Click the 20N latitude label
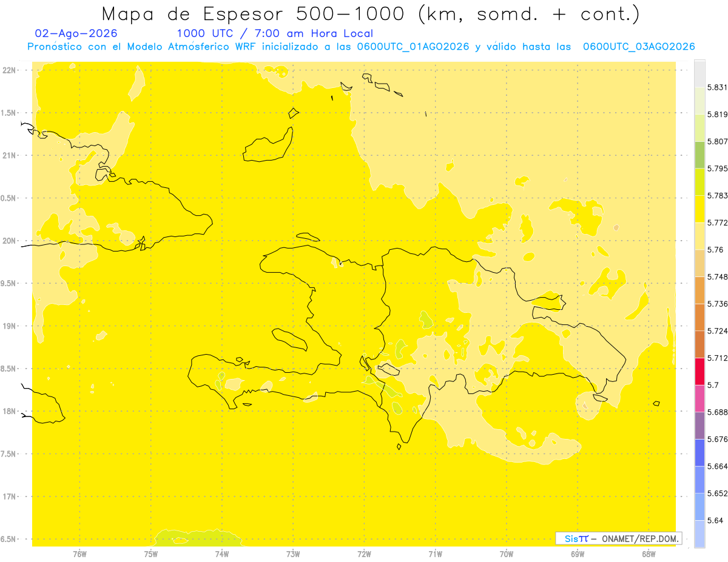Image resolution: width=728 pixels, height=562 pixels. point(9,241)
